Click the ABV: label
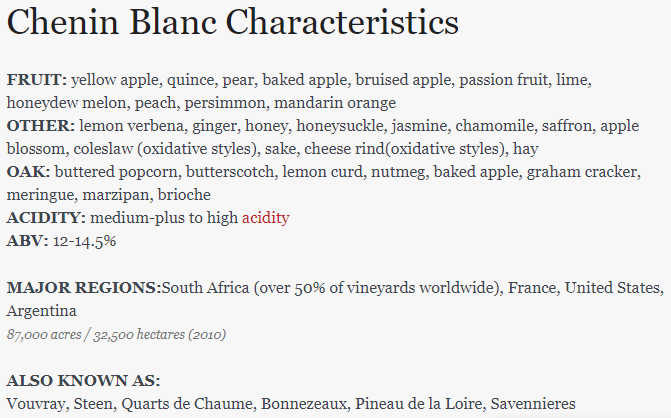Viewport: 671px width, 418px height. click(x=26, y=240)
